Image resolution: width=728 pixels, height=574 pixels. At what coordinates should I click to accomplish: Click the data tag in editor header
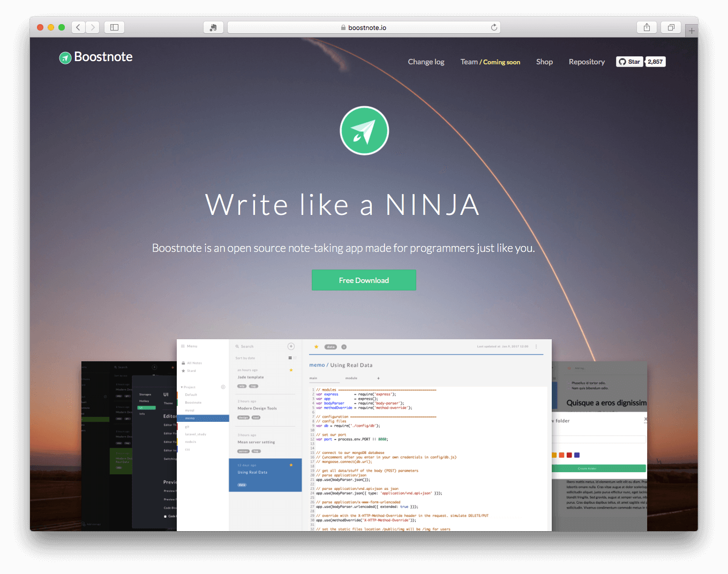(x=331, y=347)
